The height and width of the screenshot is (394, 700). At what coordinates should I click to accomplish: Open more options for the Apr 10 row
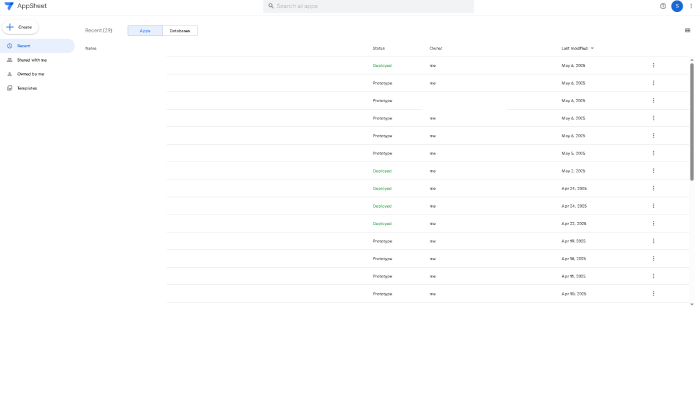[x=654, y=294]
